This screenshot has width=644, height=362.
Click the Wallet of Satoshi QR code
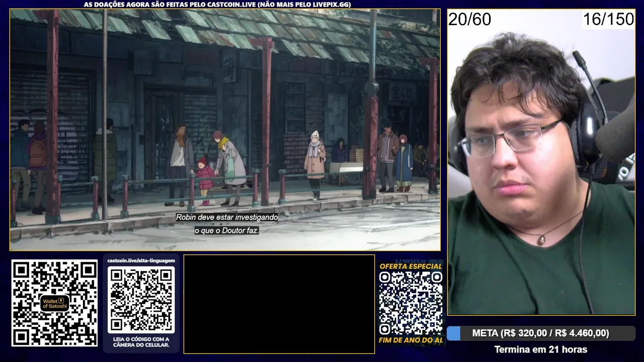click(54, 303)
